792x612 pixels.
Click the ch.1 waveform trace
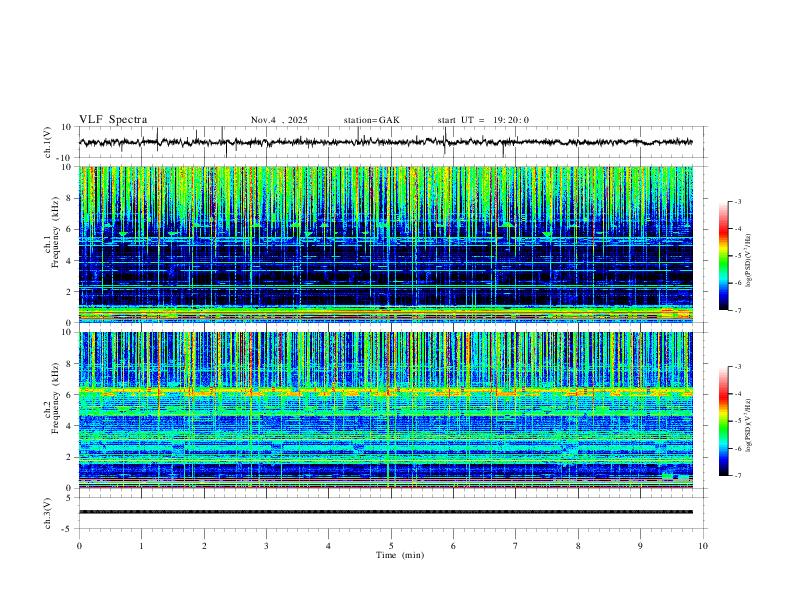(x=386, y=142)
